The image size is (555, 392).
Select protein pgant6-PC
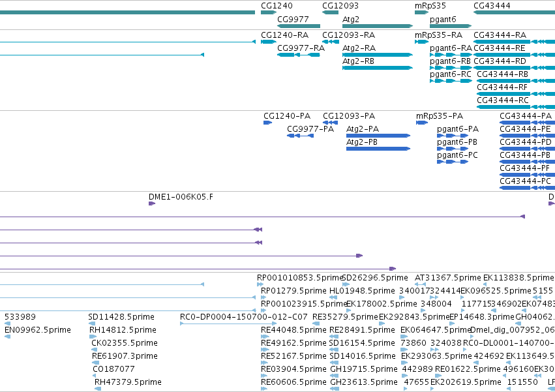[x=453, y=162]
